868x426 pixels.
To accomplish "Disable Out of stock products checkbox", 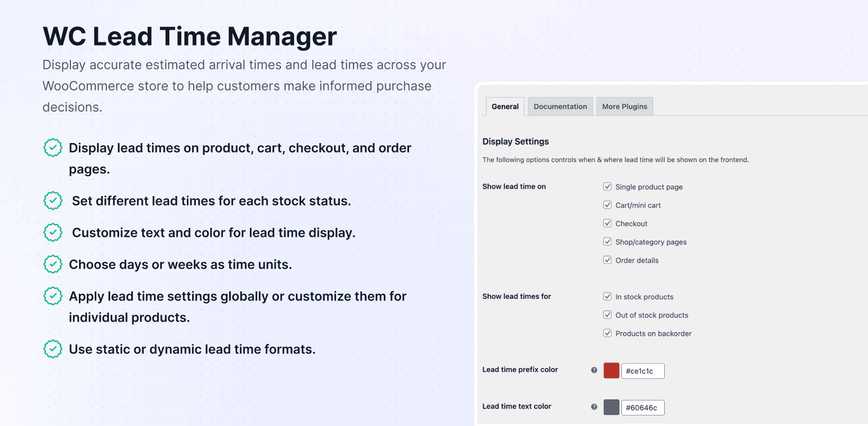I will 608,315.
